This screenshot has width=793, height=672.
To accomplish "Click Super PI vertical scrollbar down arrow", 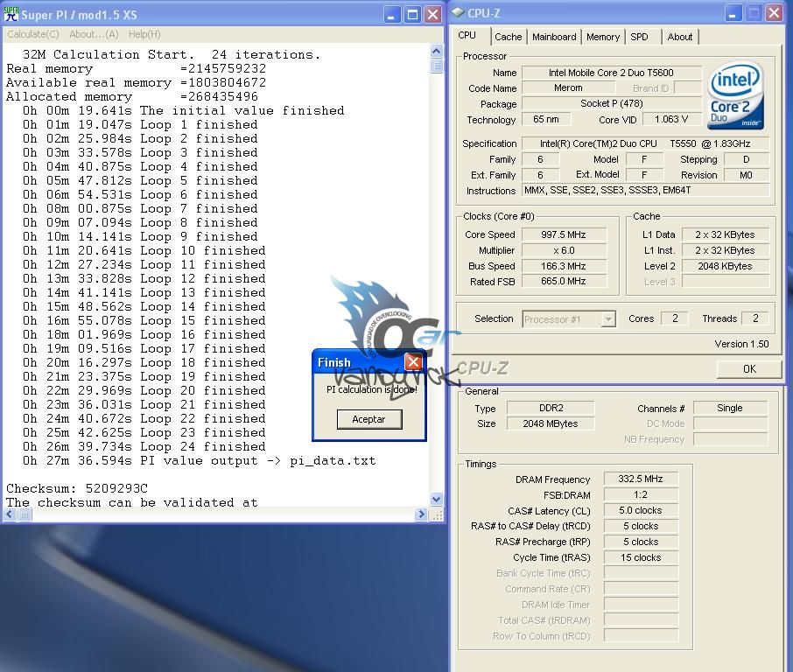I will pyautogui.click(x=437, y=499).
